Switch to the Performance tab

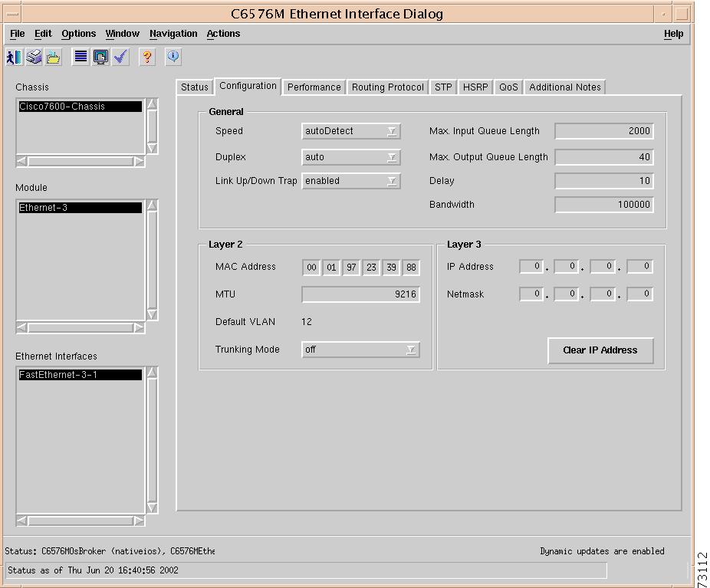[x=314, y=87]
